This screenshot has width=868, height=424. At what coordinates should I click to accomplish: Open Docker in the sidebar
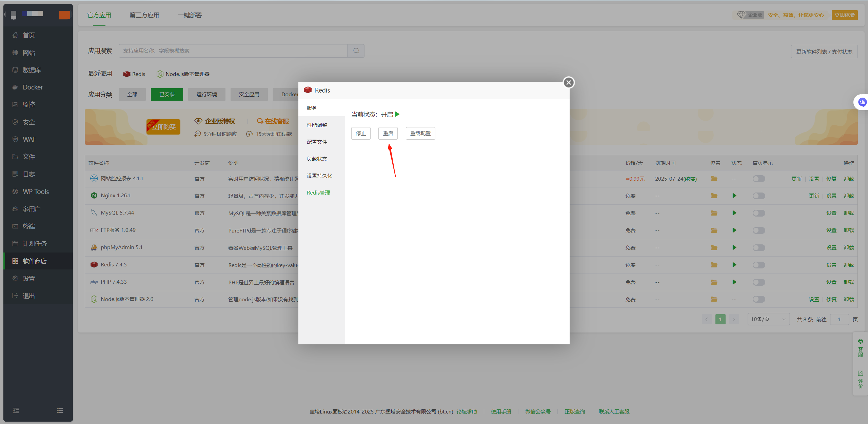pyautogui.click(x=38, y=87)
